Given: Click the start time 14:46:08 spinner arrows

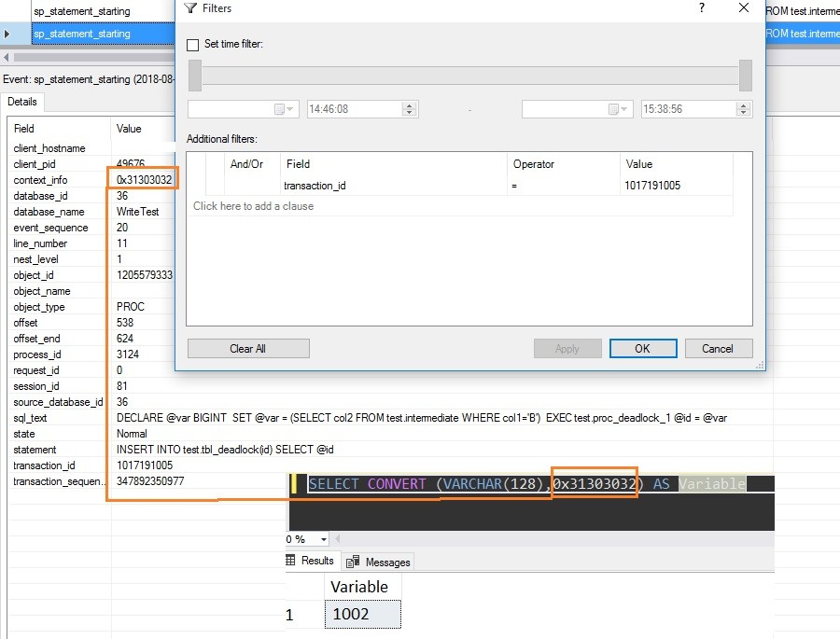Looking at the screenshot, I should [409, 109].
